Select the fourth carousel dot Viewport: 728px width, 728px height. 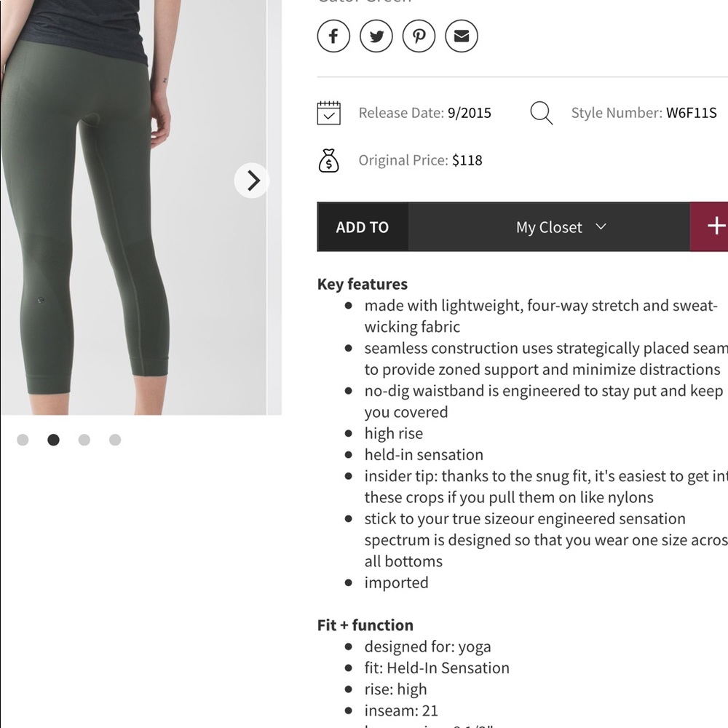[114, 440]
